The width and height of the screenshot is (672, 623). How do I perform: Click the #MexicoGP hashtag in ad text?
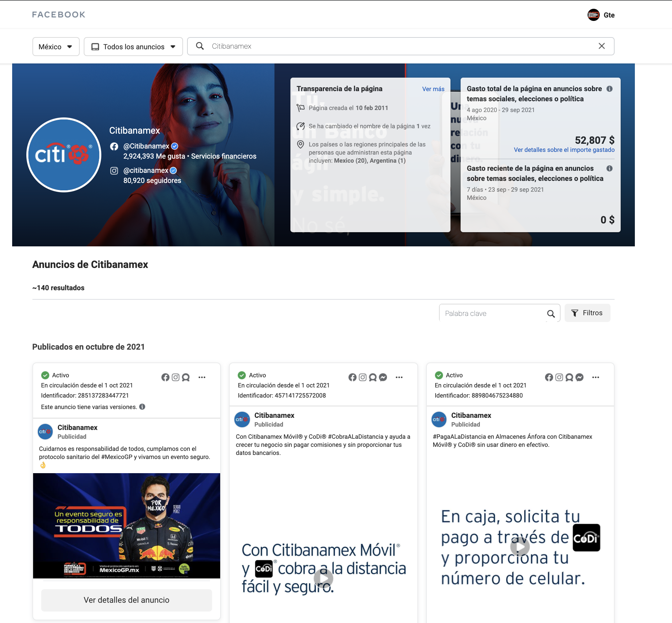click(117, 457)
